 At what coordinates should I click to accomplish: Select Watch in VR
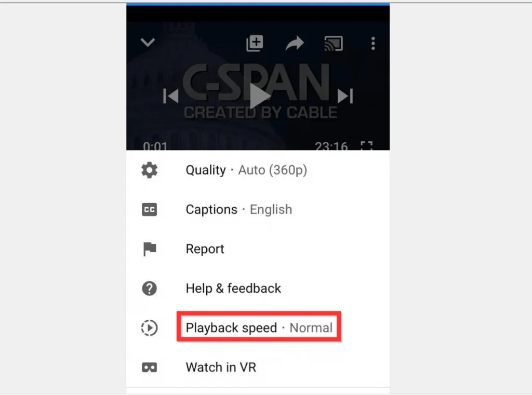pyautogui.click(x=221, y=367)
